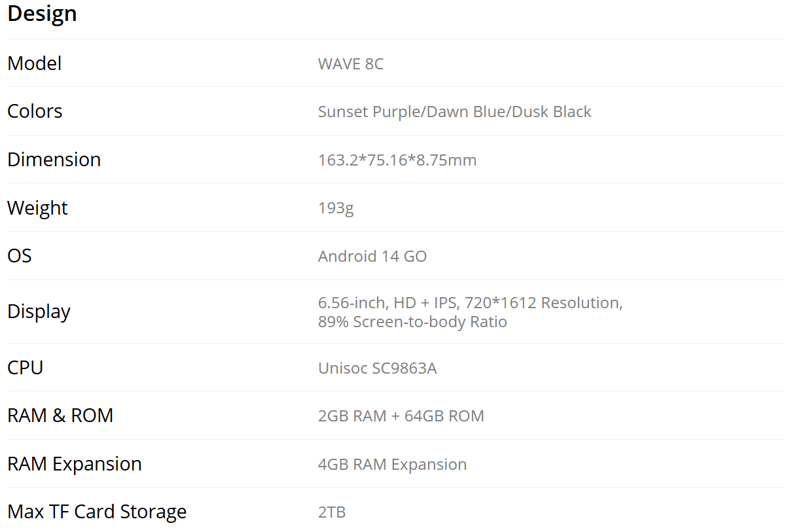Select the RAM & ROM row label
Image resolution: width=788 pixels, height=532 pixels.
tap(60, 416)
